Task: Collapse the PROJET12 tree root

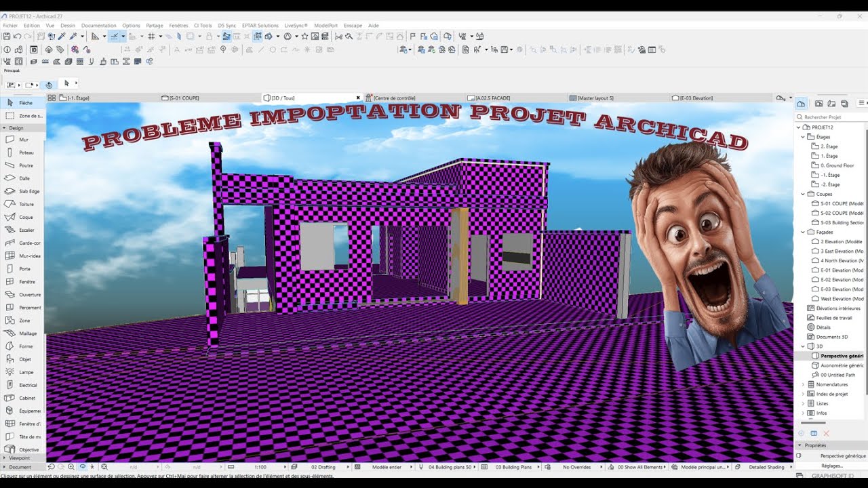Action: (798, 127)
